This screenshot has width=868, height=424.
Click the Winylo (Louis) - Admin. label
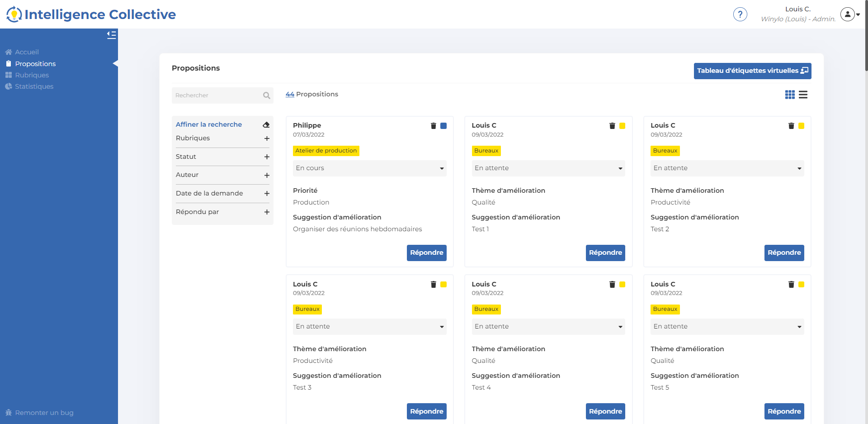click(x=798, y=19)
